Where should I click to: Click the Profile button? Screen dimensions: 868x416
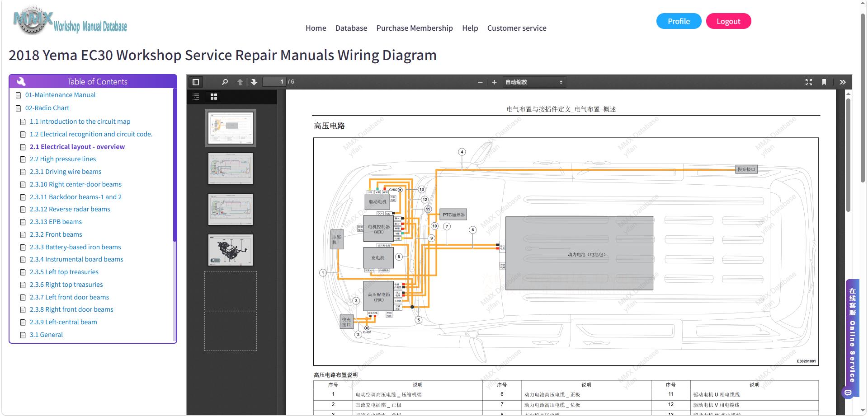(x=679, y=21)
